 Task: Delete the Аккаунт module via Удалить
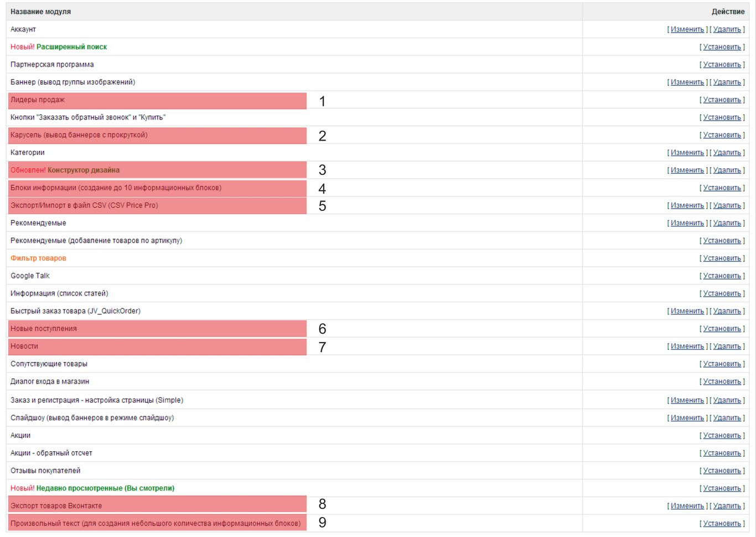727,29
